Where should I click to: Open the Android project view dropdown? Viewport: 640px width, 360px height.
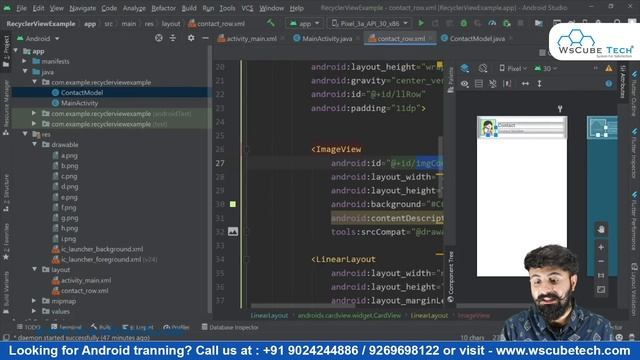pyautogui.click(x=38, y=38)
